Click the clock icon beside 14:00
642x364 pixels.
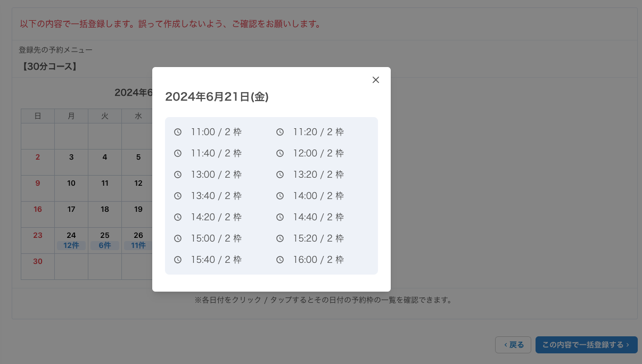pos(280,196)
